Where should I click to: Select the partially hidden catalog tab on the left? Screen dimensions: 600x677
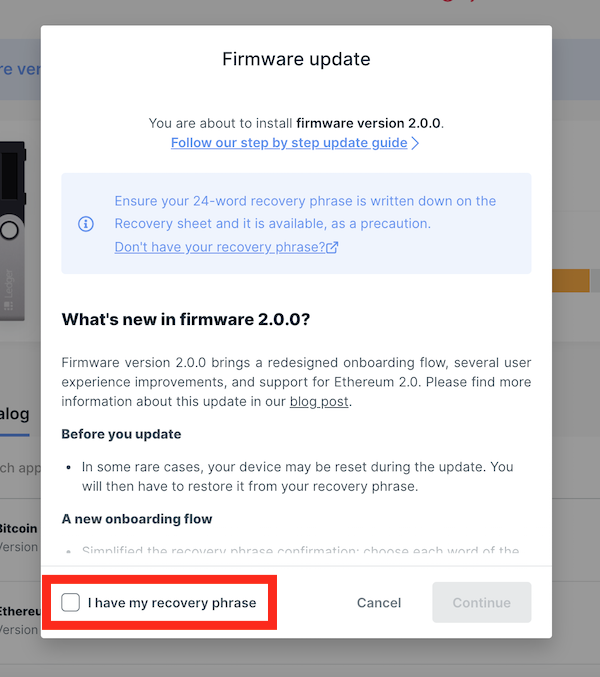click(x=15, y=414)
